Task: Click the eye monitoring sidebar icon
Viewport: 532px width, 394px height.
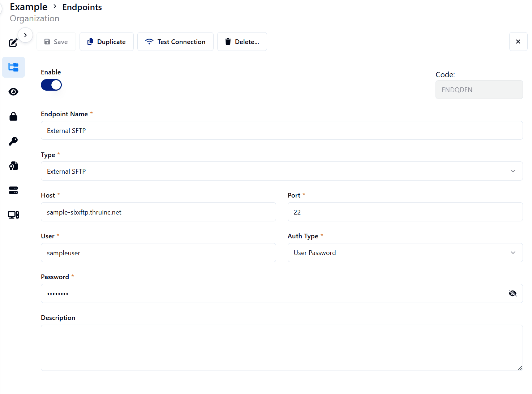Action: pyautogui.click(x=13, y=92)
